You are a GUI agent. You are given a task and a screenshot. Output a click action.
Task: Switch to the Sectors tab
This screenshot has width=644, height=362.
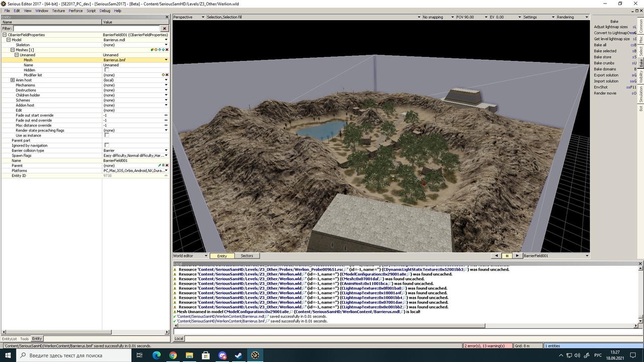point(247,256)
